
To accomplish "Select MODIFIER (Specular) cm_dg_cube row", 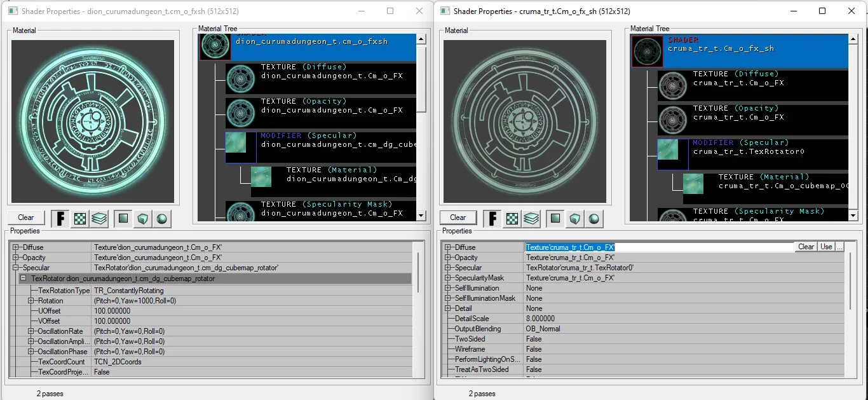I will (x=320, y=148).
